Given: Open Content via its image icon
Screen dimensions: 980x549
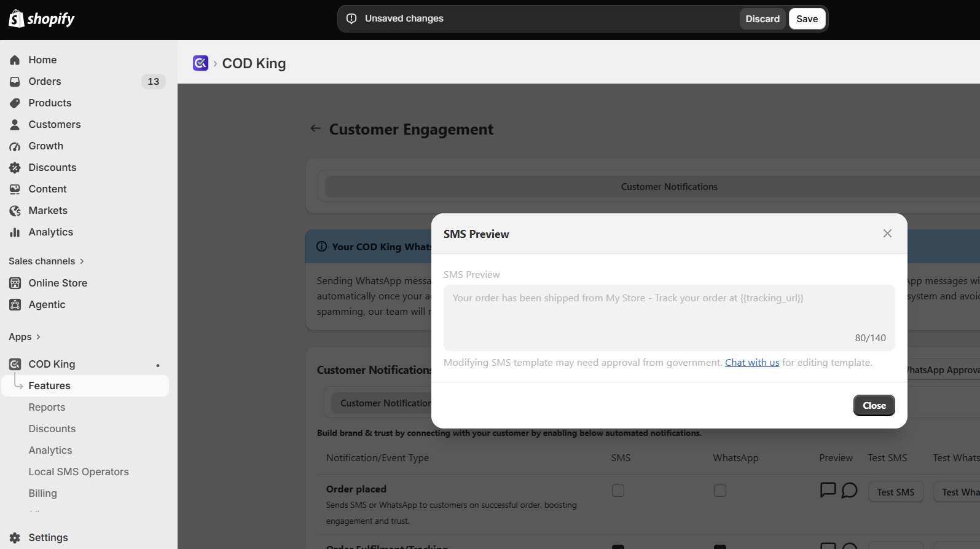Looking at the screenshot, I should 15,189.
